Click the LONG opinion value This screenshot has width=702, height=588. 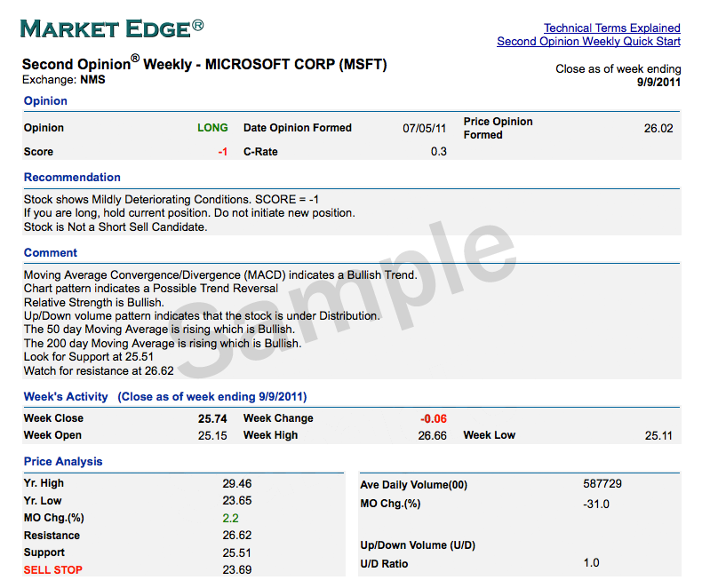[212, 128]
